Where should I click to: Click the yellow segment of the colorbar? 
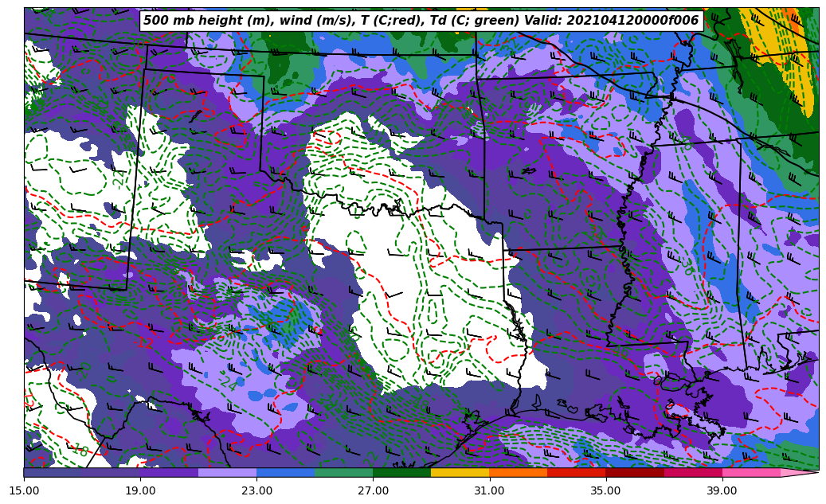click(x=460, y=472)
